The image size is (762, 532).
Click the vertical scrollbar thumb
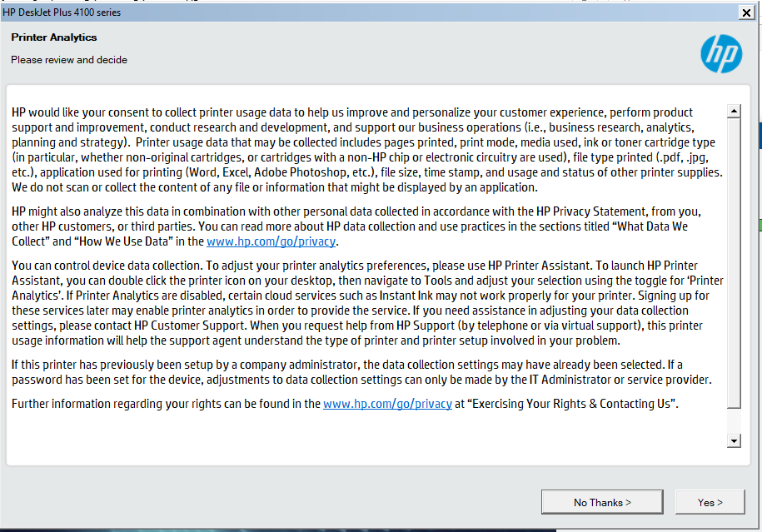pyautogui.click(x=734, y=263)
